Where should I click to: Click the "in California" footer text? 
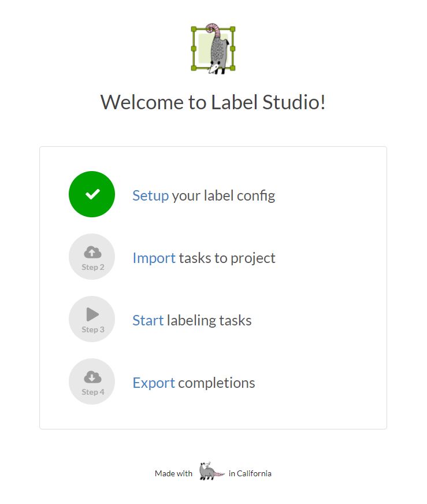pos(250,473)
